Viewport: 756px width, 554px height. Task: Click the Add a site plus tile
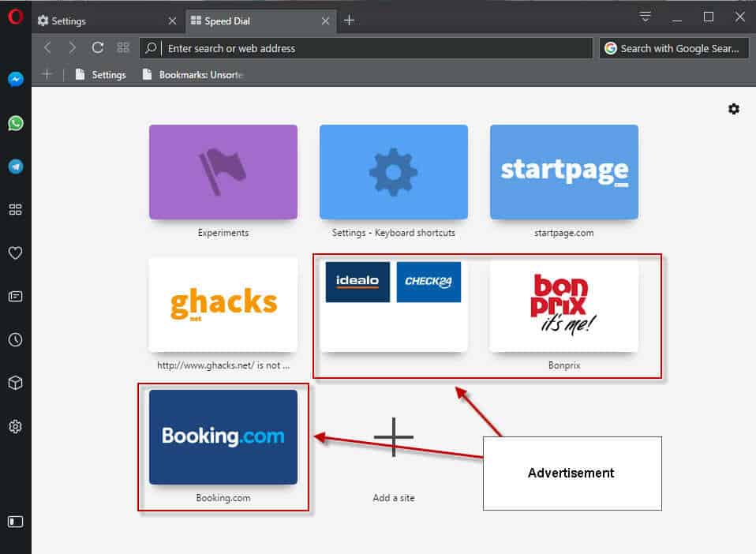[x=394, y=437]
